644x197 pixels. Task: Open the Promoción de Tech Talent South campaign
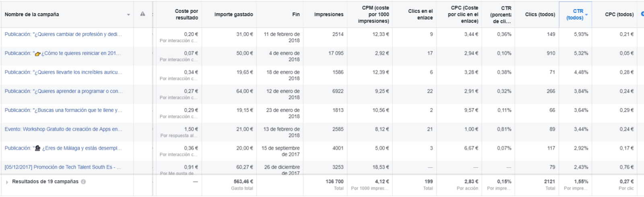coord(63,167)
